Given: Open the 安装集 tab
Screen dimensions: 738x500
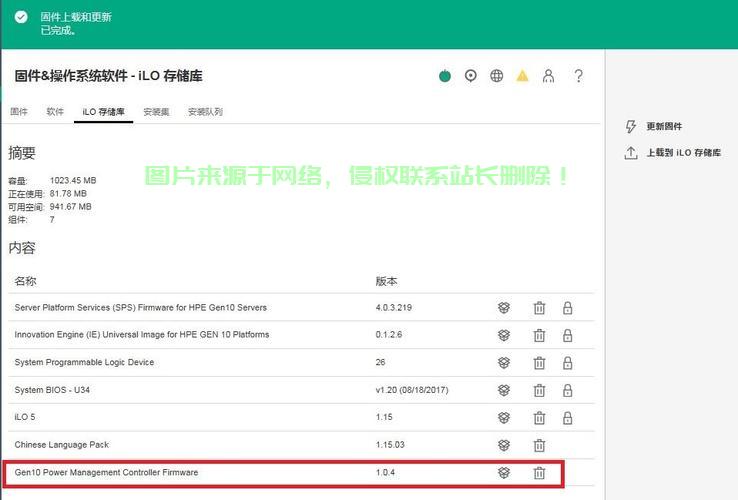Looking at the screenshot, I should tap(155, 112).
